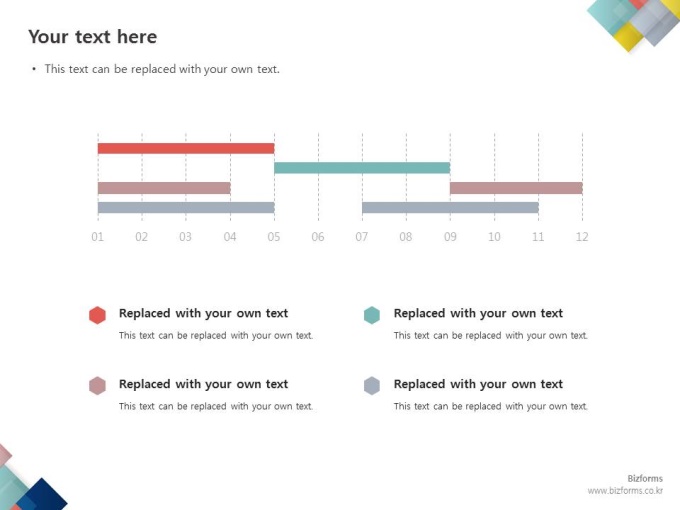Click the yellow square decoration at top right

pos(627,40)
